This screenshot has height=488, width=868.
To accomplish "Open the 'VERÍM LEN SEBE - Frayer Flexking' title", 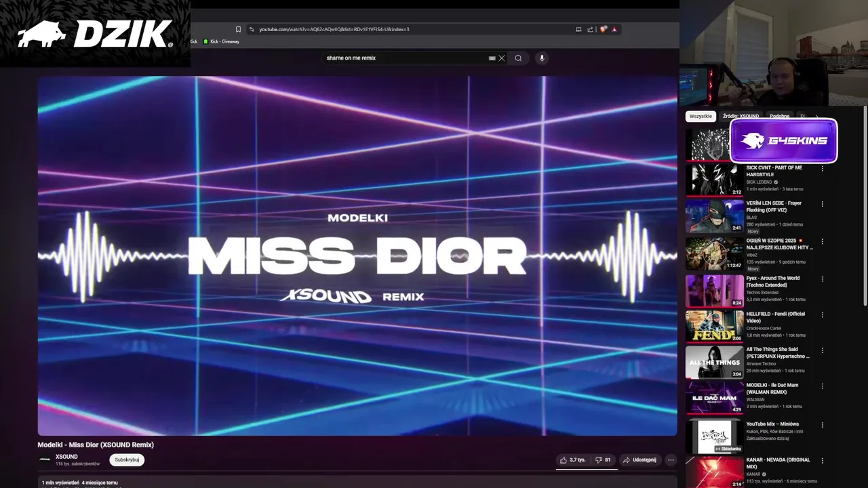I will 774,206.
